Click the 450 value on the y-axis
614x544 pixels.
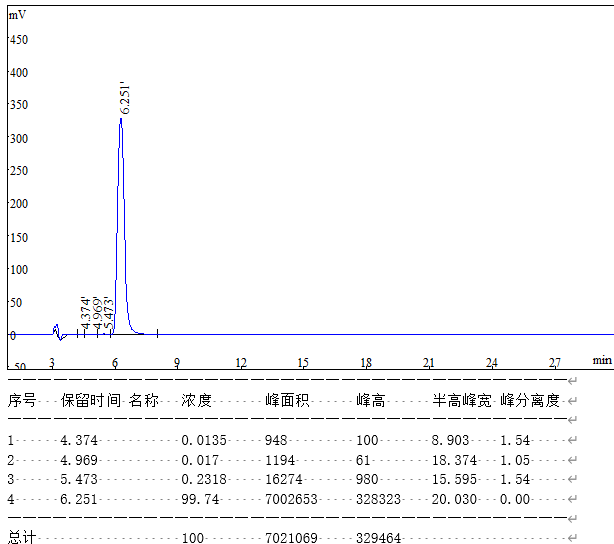click(x=19, y=40)
